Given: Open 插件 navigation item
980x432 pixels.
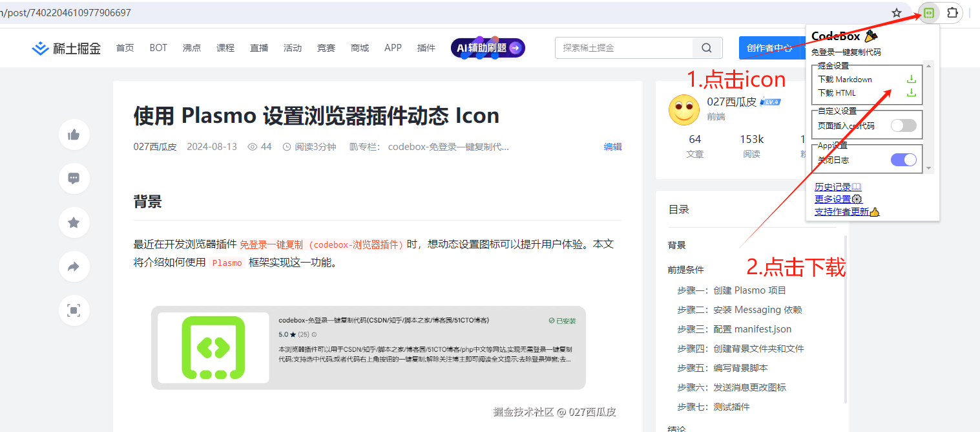Looking at the screenshot, I should click(426, 48).
